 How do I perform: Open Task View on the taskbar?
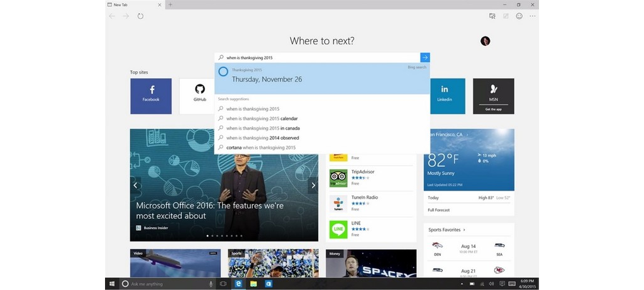223,284
